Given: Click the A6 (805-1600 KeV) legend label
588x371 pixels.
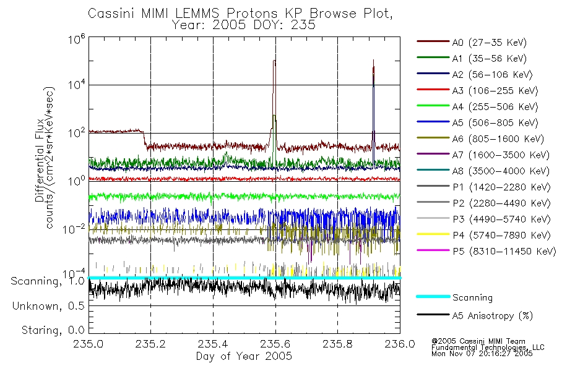Looking at the screenshot, I should tap(498, 139).
